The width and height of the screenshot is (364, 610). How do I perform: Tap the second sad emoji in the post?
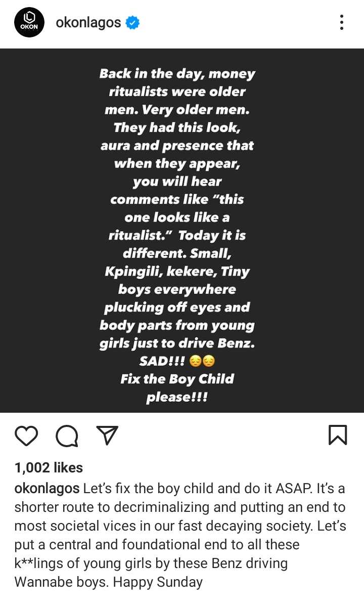(208, 361)
